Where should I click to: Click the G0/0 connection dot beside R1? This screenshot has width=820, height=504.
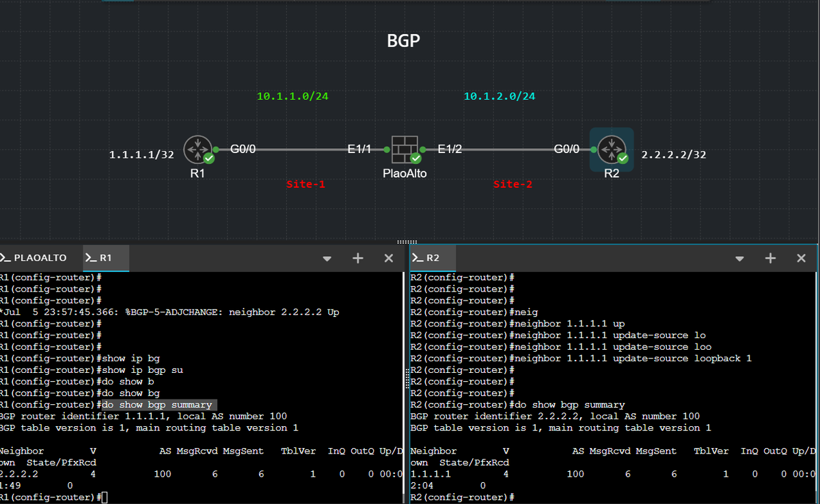click(x=217, y=149)
